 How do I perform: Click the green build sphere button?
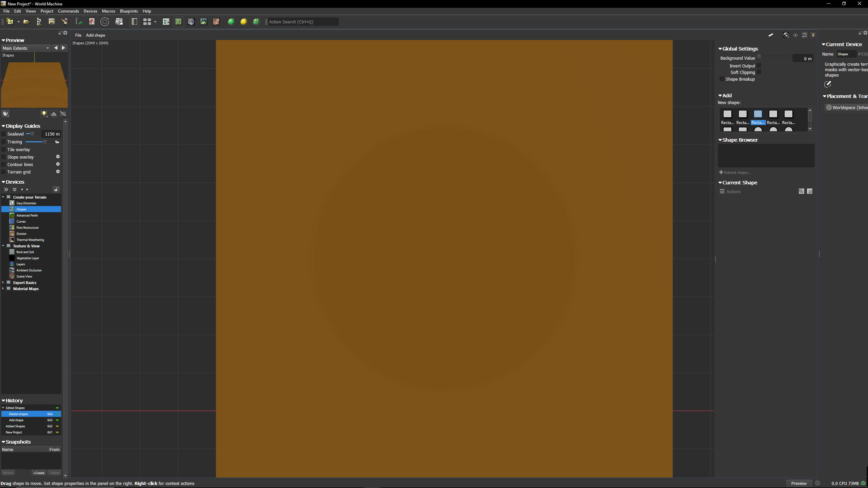(x=231, y=22)
